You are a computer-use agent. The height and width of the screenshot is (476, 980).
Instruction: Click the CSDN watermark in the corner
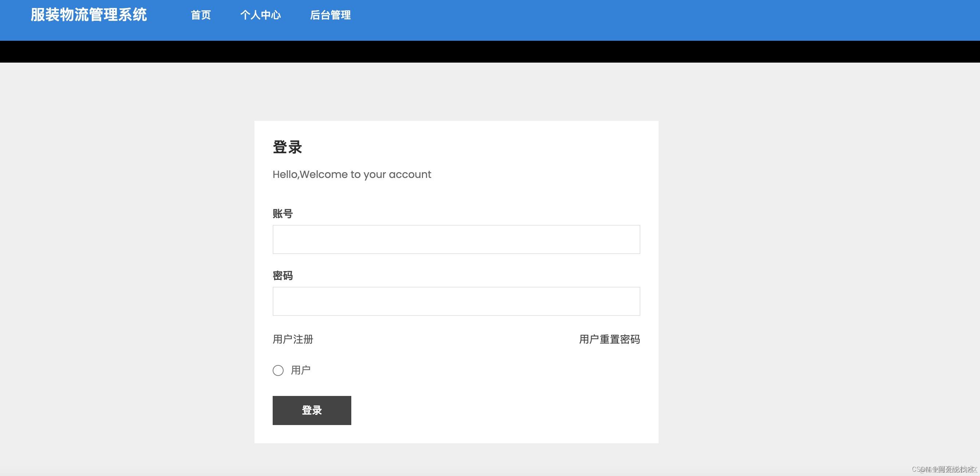point(944,469)
